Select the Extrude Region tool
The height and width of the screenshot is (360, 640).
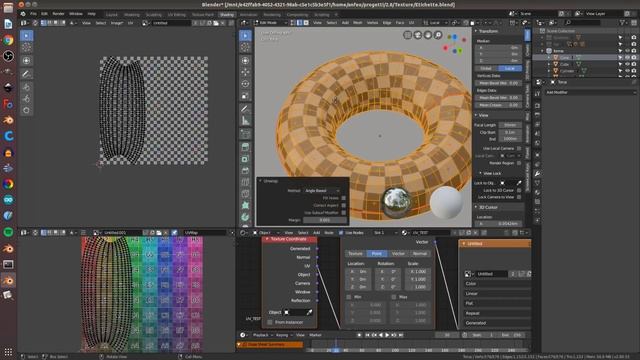point(245,147)
